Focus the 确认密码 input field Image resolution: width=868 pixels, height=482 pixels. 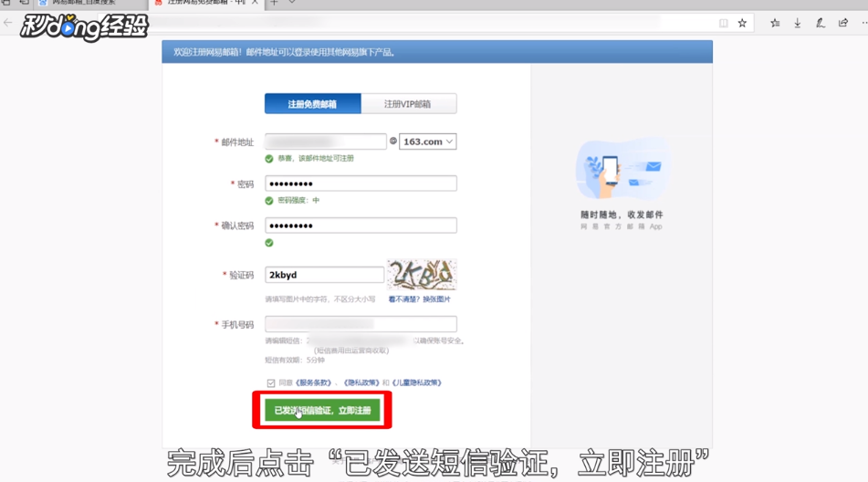coord(361,225)
